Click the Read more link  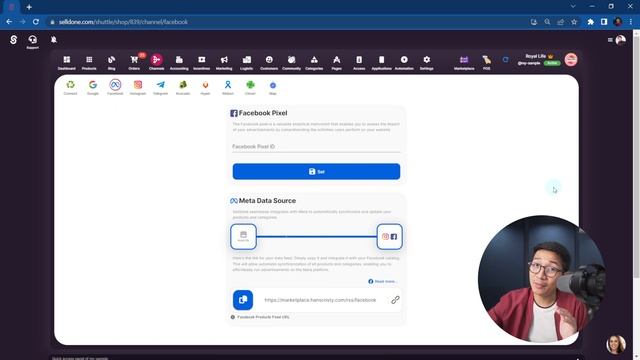[x=382, y=281]
